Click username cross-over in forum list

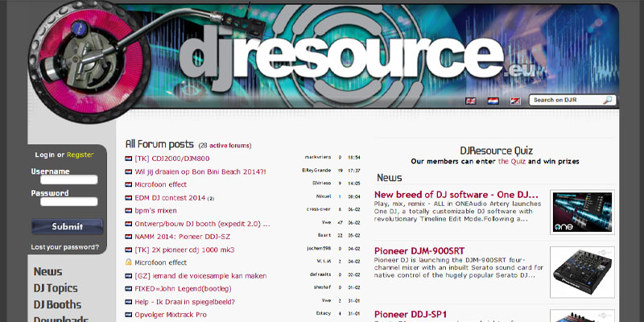click(319, 209)
